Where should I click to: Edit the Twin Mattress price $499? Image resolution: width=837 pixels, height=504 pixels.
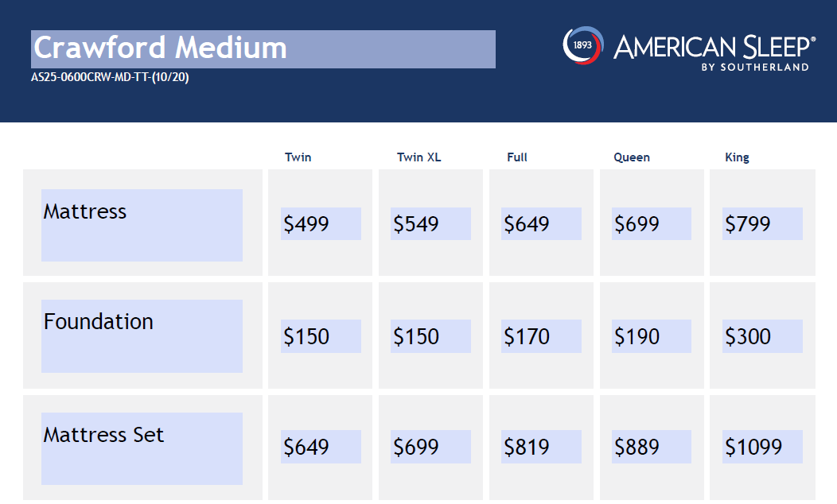321,224
